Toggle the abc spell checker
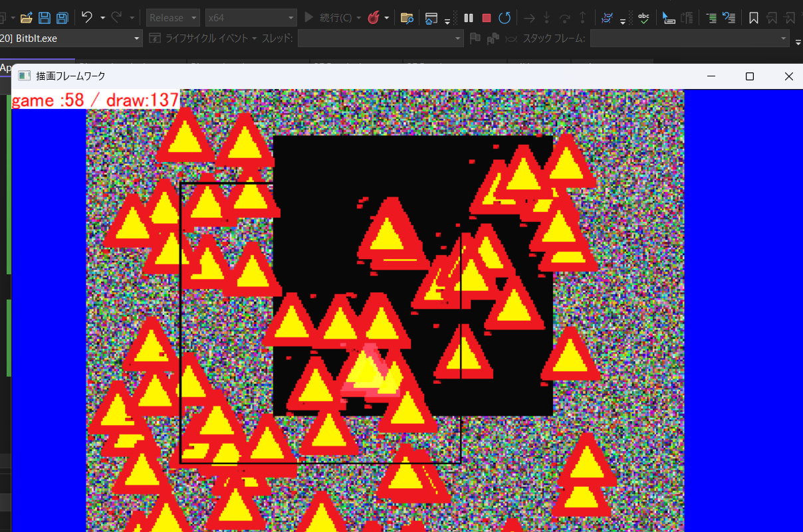This screenshot has width=803, height=532. (x=643, y=18)
